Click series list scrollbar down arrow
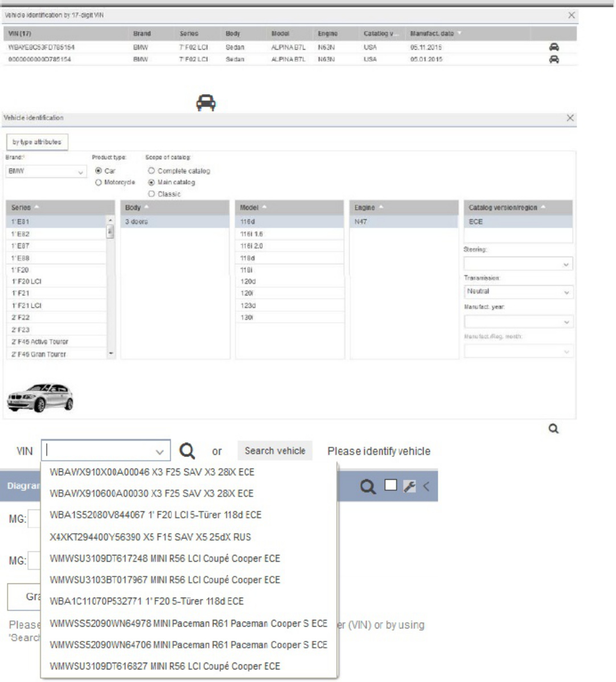 [111, 354]
